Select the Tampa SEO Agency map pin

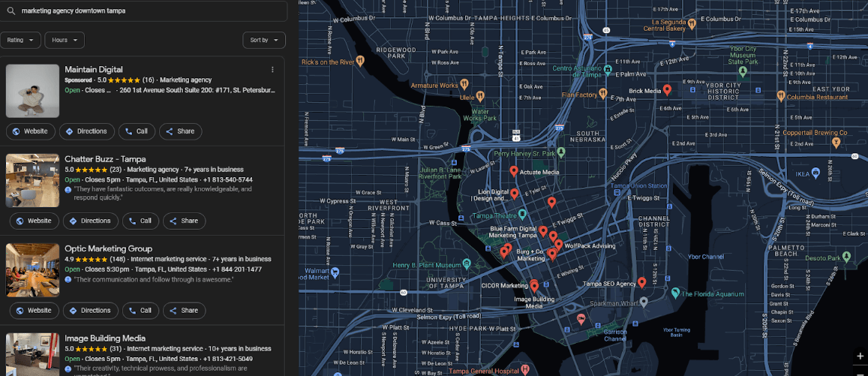pos(641,282)
